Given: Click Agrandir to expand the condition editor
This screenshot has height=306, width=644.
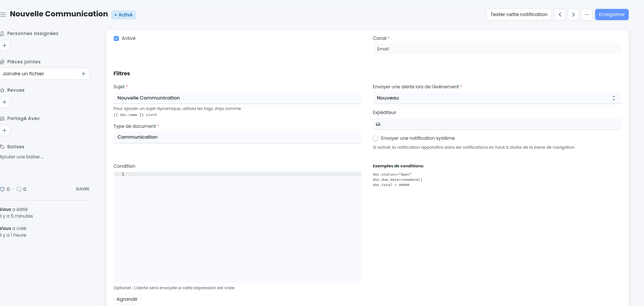Looking at the screenshot, I should click(127, 299).
